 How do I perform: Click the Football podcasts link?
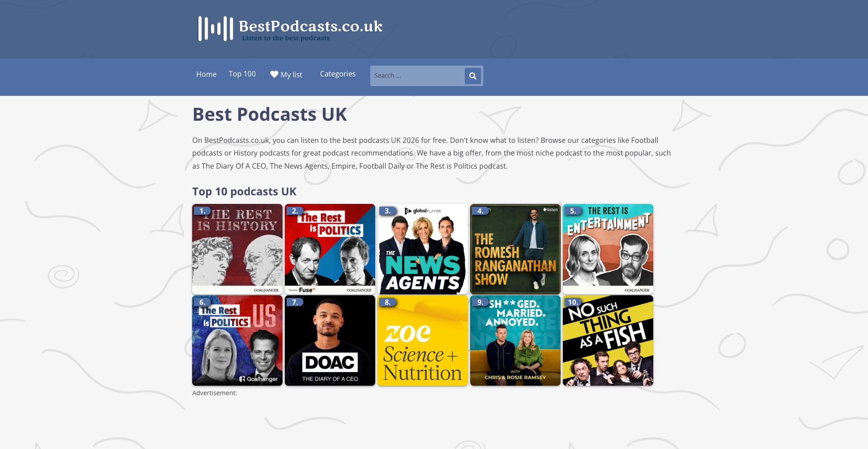point(645,140)
